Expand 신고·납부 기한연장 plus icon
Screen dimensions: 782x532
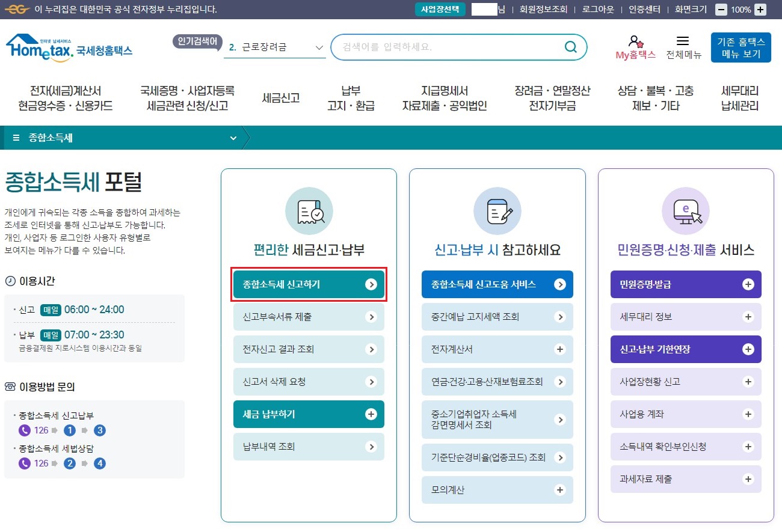click(x=748, y=349)
